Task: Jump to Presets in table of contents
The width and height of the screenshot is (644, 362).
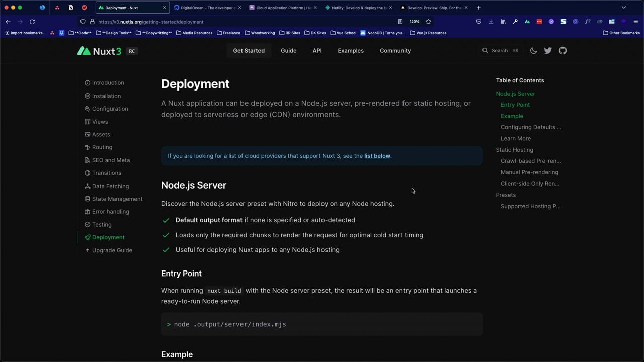Action: pos(506,195)
